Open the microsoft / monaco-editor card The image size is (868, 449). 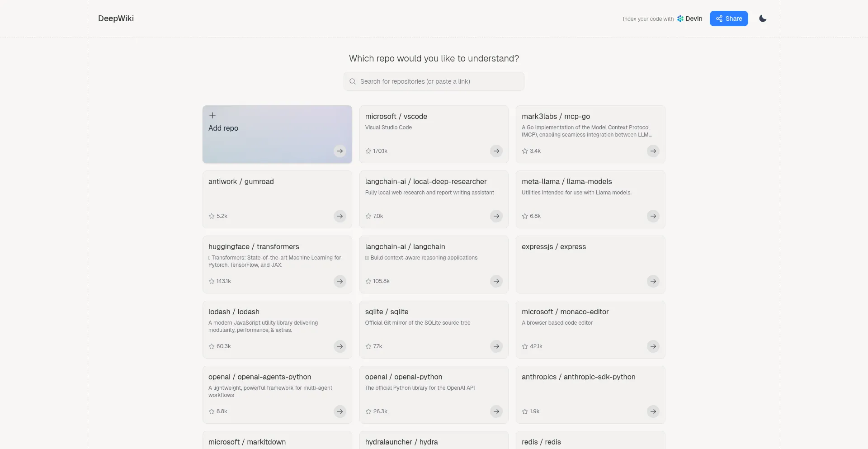click(590, 329)
